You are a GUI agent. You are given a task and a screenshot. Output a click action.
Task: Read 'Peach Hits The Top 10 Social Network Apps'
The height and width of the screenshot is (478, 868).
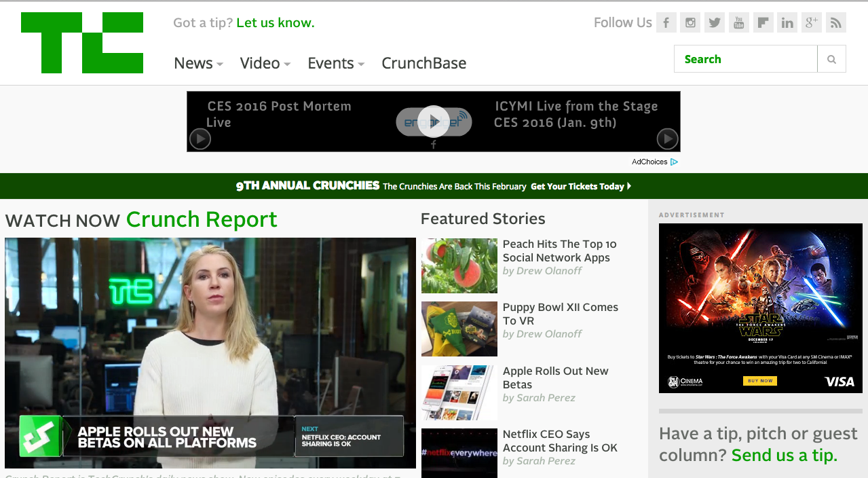(560, 251)
